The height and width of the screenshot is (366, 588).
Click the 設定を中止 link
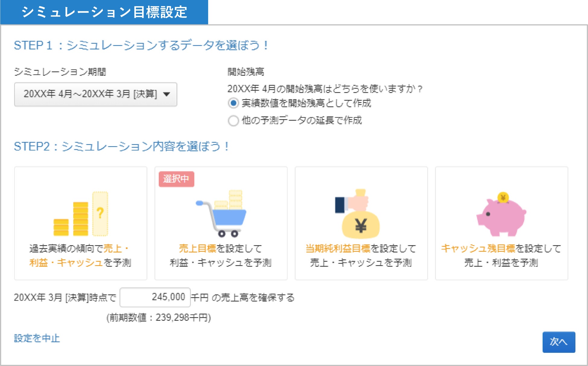pos(37,338)
